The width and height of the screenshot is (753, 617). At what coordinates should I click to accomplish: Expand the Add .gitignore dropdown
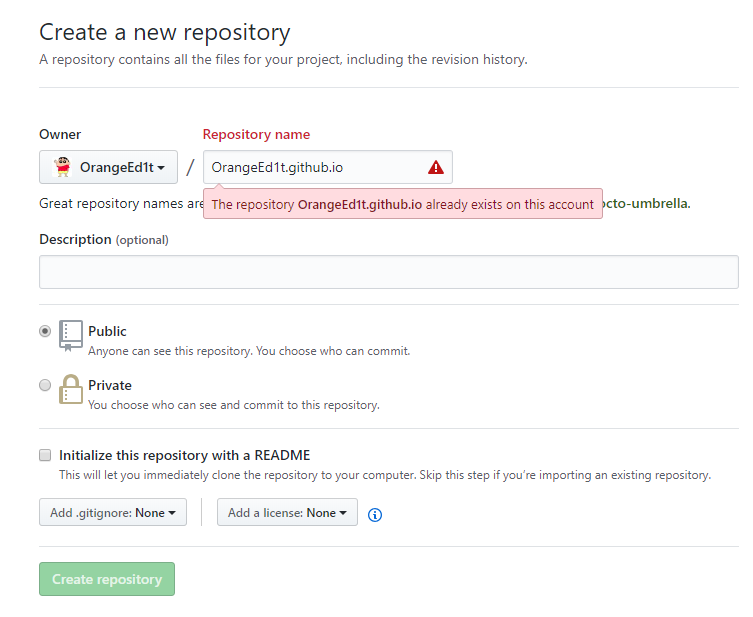coord(112,513)
